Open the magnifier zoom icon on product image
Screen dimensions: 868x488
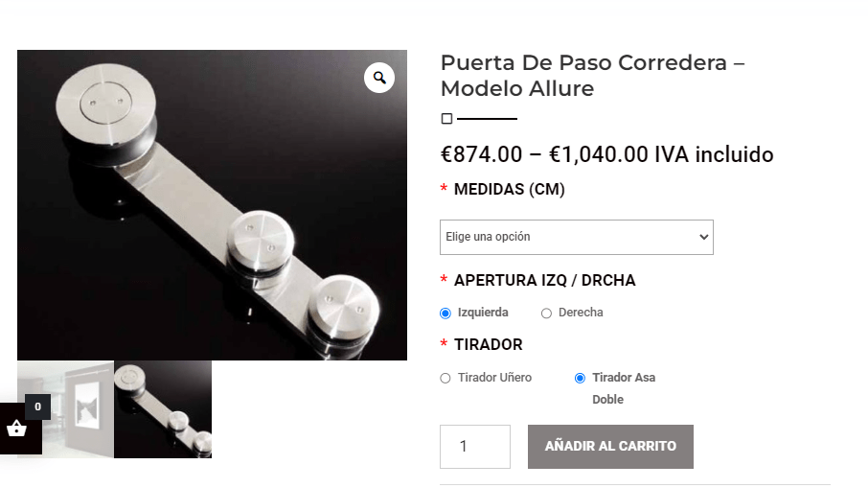pos(379,78)
